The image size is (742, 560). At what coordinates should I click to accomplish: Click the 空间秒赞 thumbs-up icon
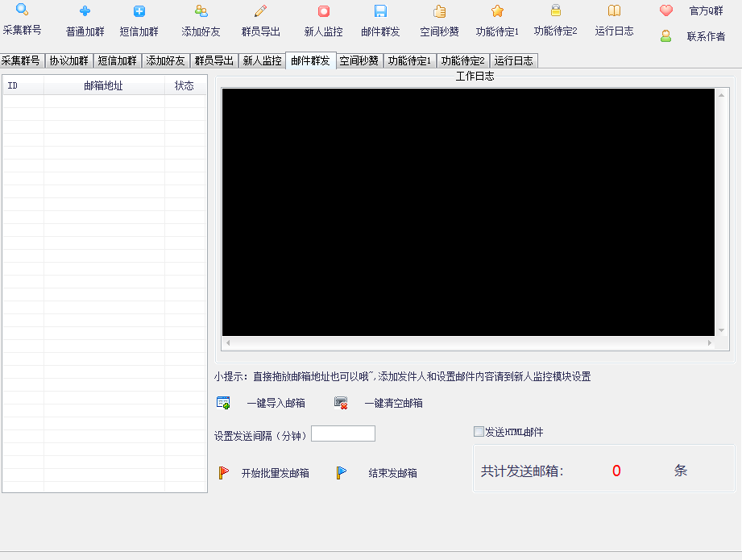[x=440, y=11]
